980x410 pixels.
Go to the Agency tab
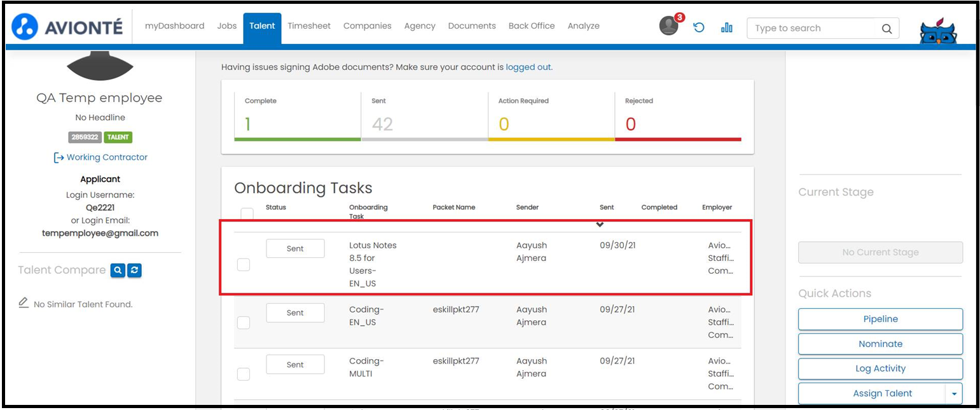[x=420, y=26]
